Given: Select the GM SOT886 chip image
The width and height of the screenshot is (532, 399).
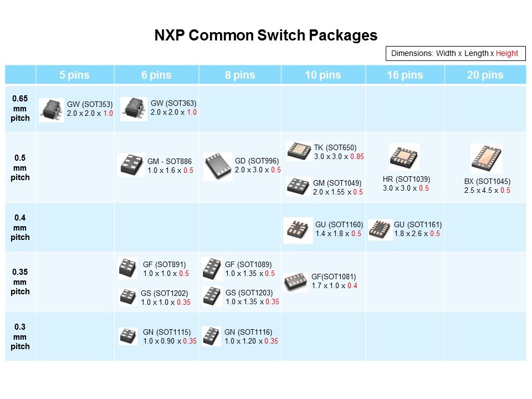Looking at the screenshot, I should 132,165.
